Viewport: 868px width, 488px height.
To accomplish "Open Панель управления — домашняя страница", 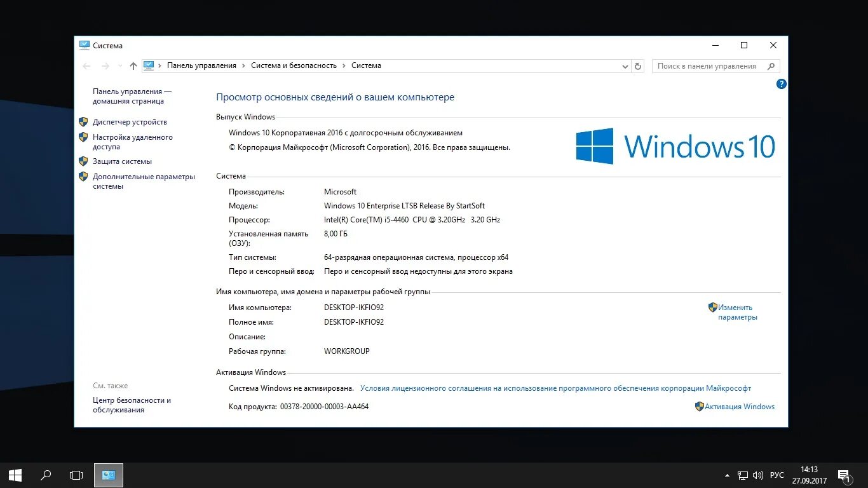I will [132, 97].
